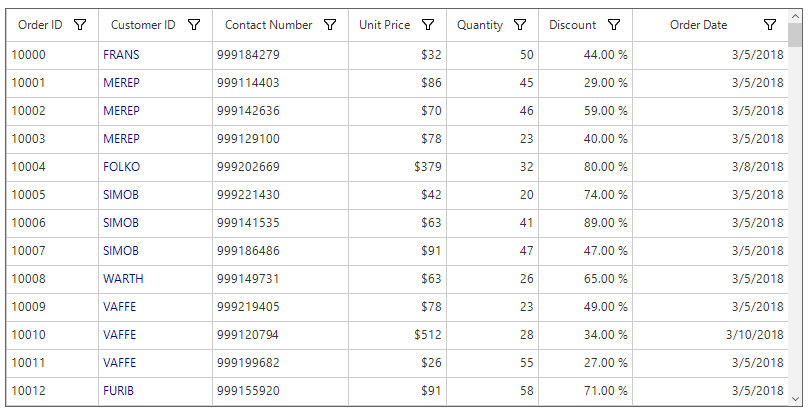
Task: Select contact number 999184279
Action: pyautogui.click(x=280, y=55)
